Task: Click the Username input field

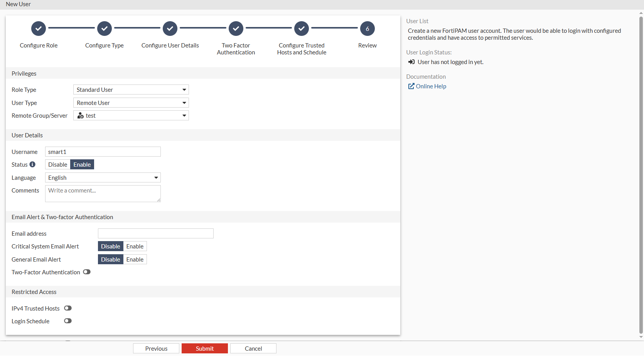Action: [103, 152]
